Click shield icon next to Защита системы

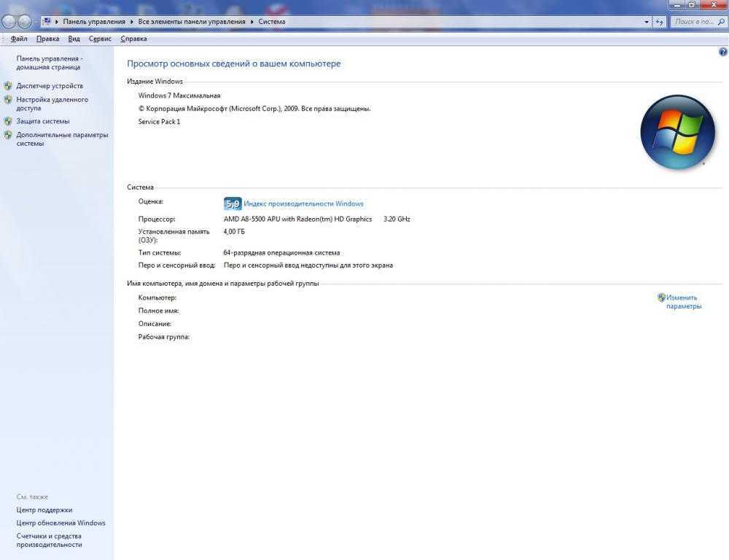click(x=8, y=121)
